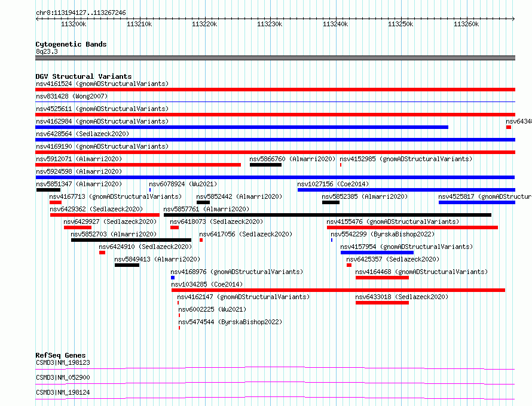The height and width of the screenshot is (406, 532).
Task: Open the nsv1027156 (Coe2014) variant
Action: coord(333,184)
